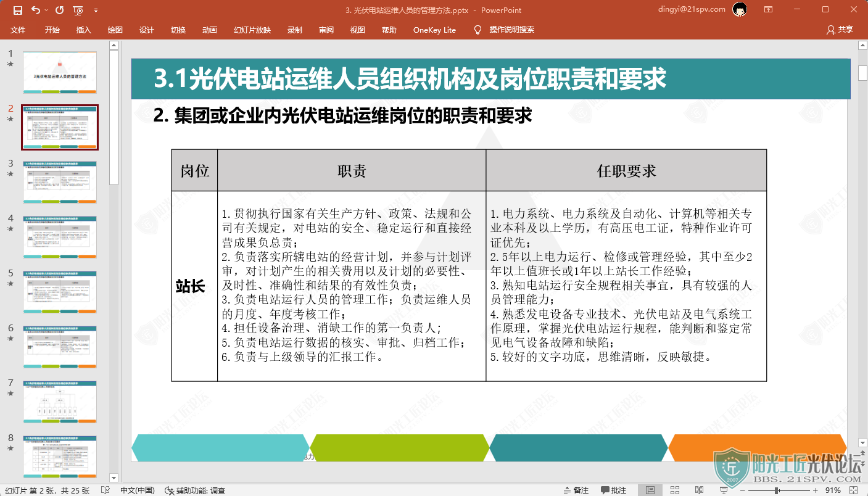This screenshot has height=496, width=868.
Task: Click the 中文(中国) language indicator
Action: [138, 490]
